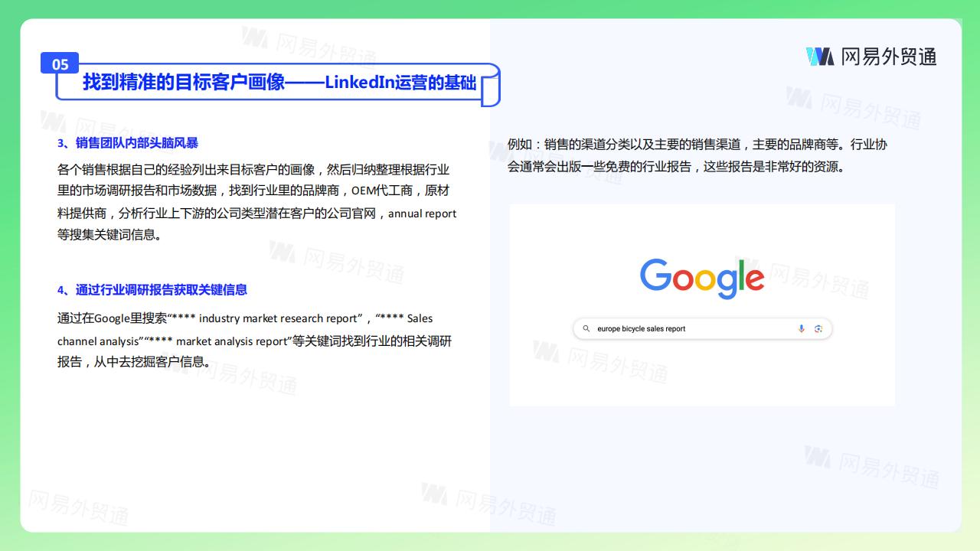Viewport: 980px width, 551px height.
Task: Click the words 'annual report' in paragraph
Action: pos(422,214)
